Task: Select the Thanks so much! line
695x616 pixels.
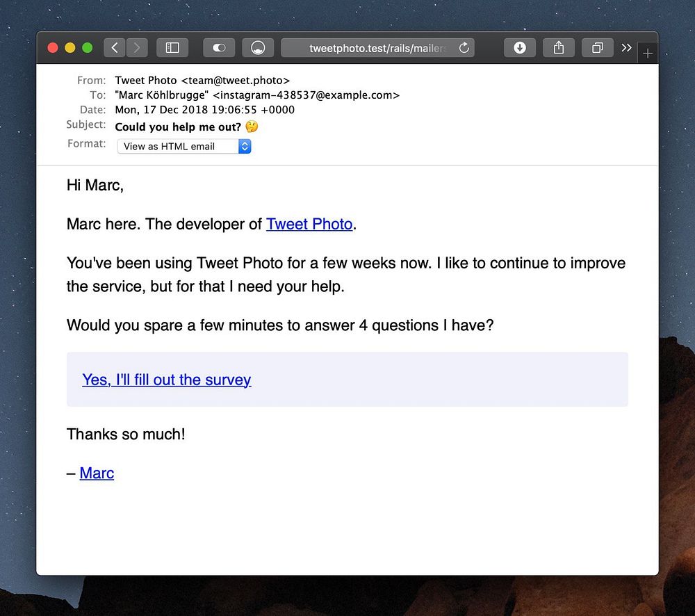Action: click(x=126, y=434)
